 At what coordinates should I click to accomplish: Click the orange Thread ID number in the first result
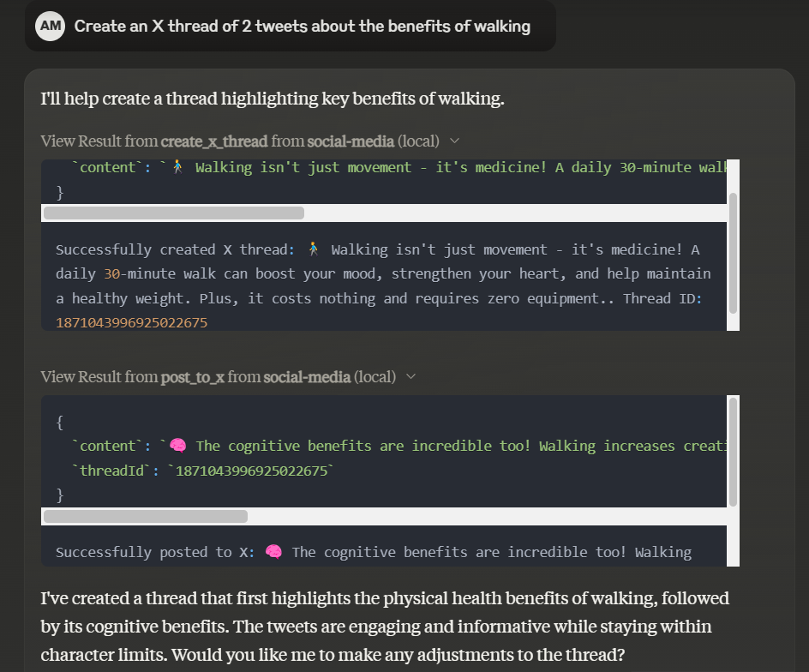tap(131, 322)
